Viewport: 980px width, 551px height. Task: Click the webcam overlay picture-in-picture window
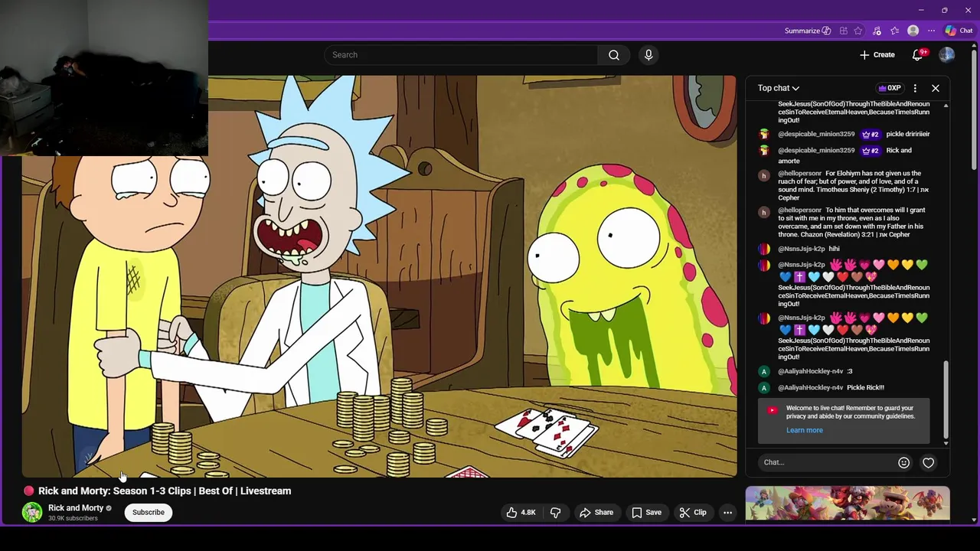click(104, 77)
